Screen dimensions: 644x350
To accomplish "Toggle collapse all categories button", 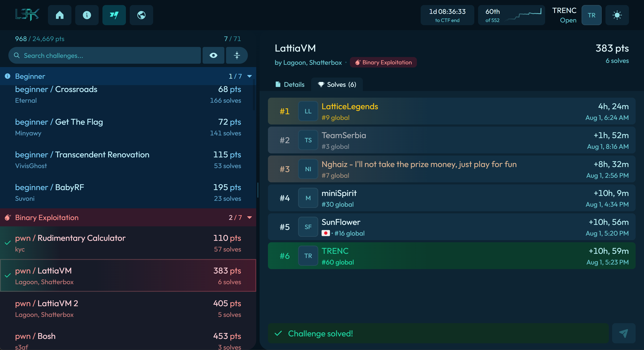I will [237, 55].
